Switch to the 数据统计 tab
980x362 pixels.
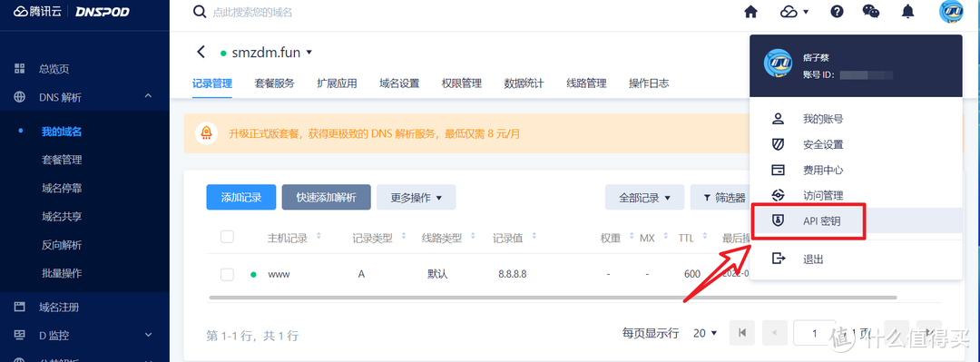point(524,83)
